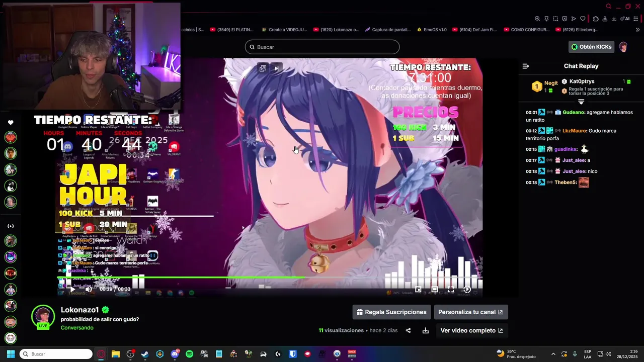Open Ver video completo

click(x=472, y=330)
